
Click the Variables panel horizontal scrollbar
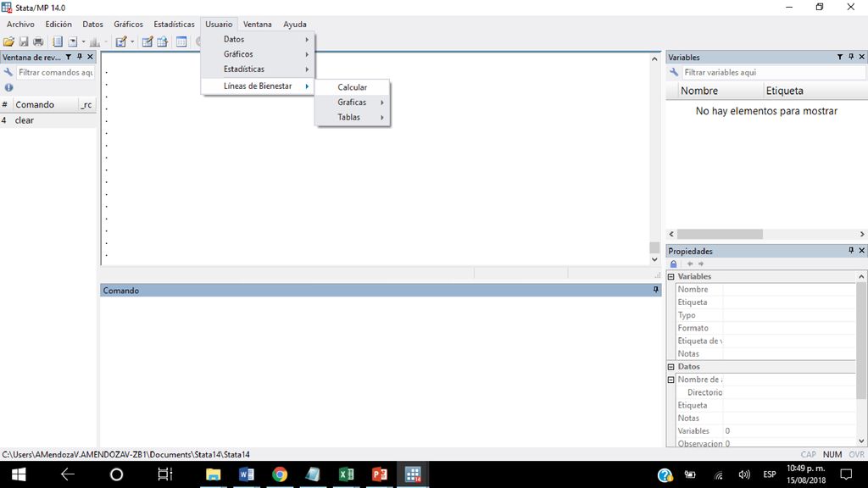tap(720, 234)
